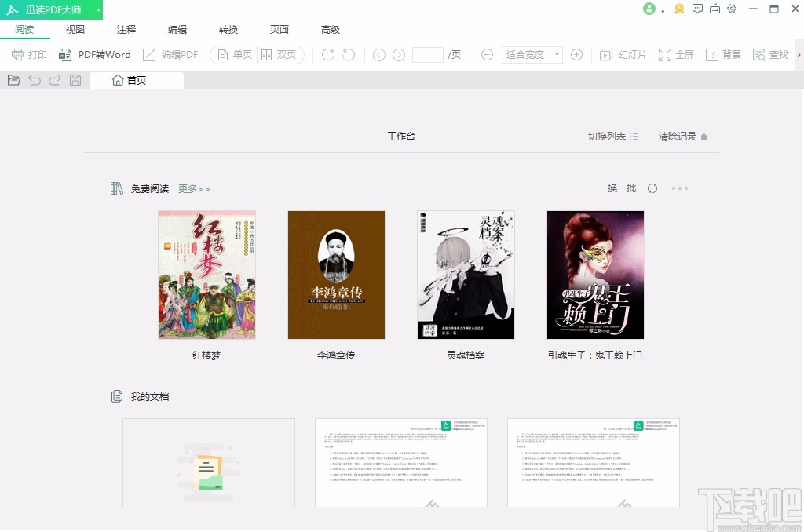This screenshot has width=804, height=532.
Task: Start 幻灯片 slideshow mode
Action: click(x=623, y=54)
